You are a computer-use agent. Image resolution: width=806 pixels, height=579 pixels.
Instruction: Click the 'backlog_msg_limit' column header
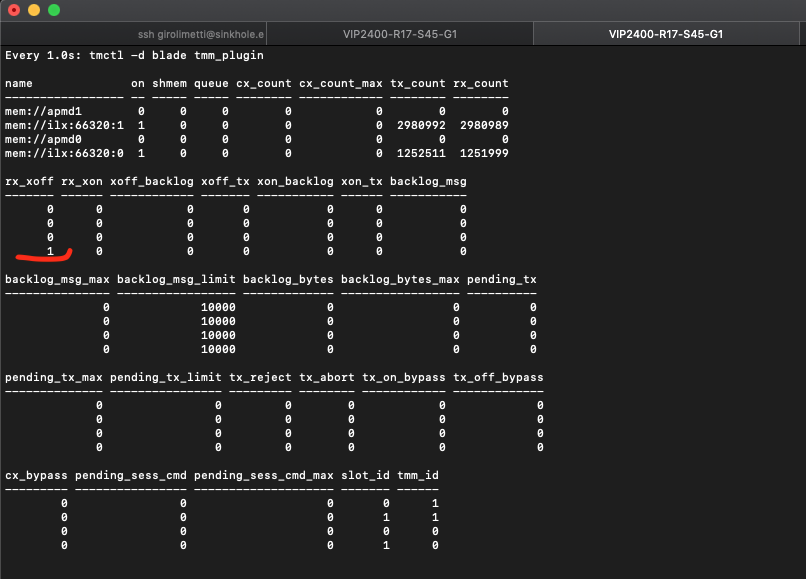coord(176,280)
